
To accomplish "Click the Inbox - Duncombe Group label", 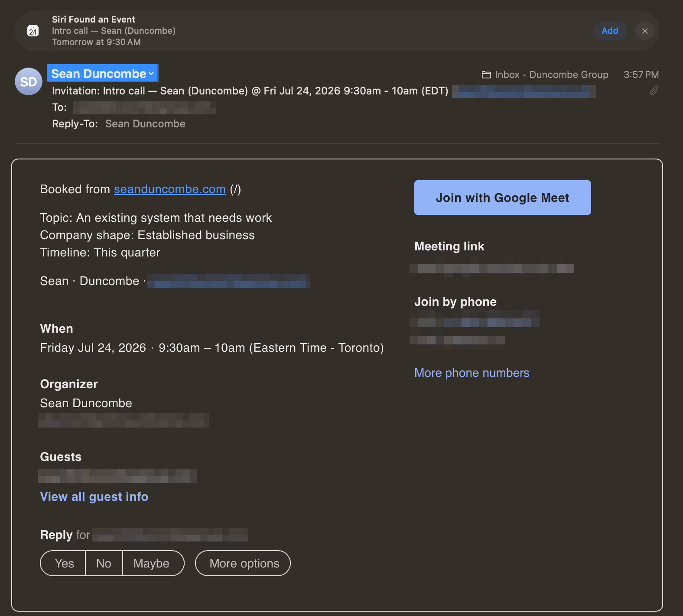I will pos(552,75).
